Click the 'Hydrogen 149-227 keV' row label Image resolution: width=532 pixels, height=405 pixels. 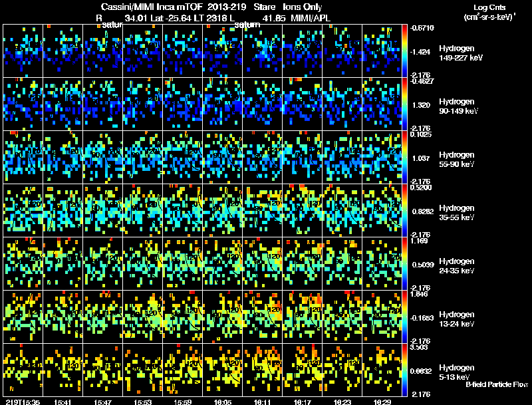pos(460,53)
